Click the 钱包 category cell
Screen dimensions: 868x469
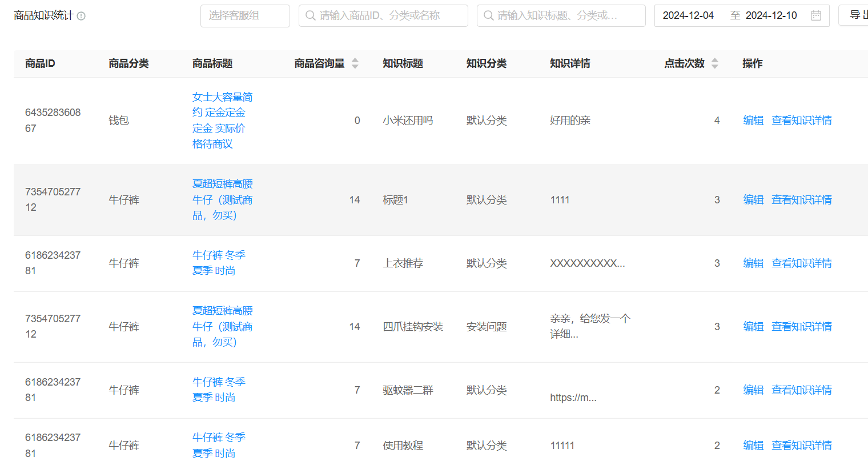pos(119,121)
